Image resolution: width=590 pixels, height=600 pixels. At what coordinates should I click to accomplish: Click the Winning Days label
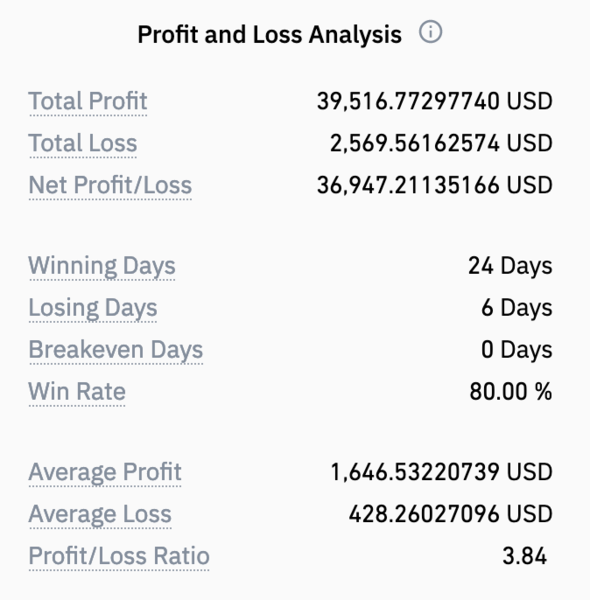click(102, 266)
